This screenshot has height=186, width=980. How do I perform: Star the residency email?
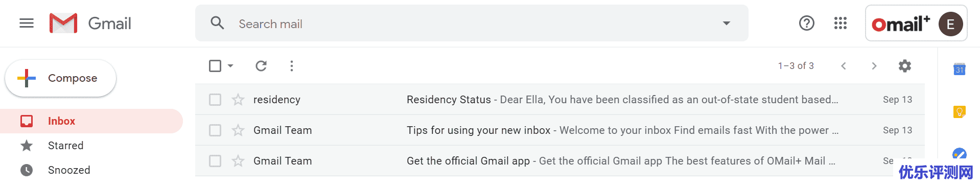(x=238, y=100)
